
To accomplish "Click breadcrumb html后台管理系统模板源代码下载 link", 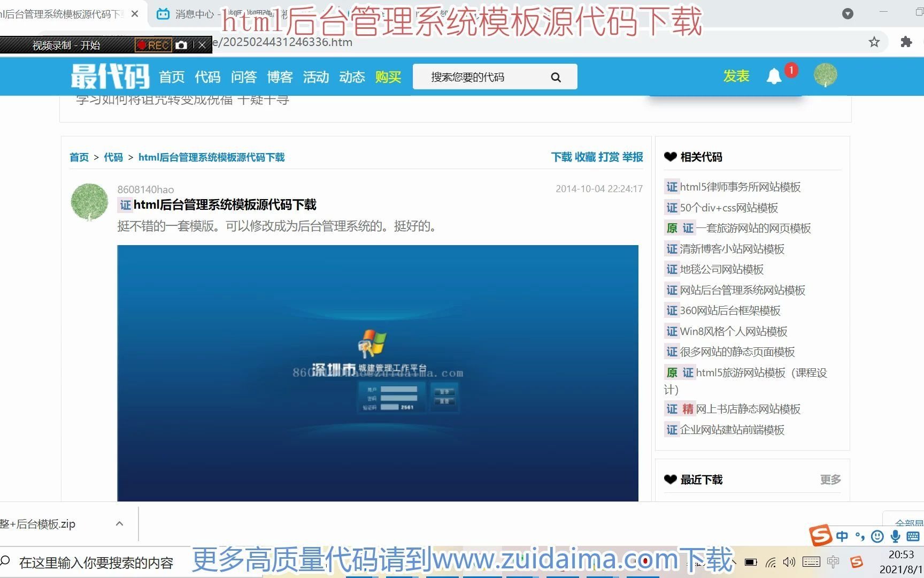I will tap(211, 157).
